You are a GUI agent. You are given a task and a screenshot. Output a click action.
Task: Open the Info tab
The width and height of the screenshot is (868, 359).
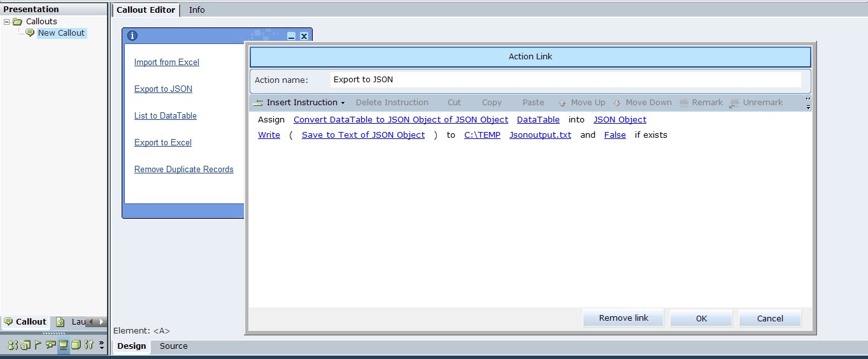pos(197,10)
